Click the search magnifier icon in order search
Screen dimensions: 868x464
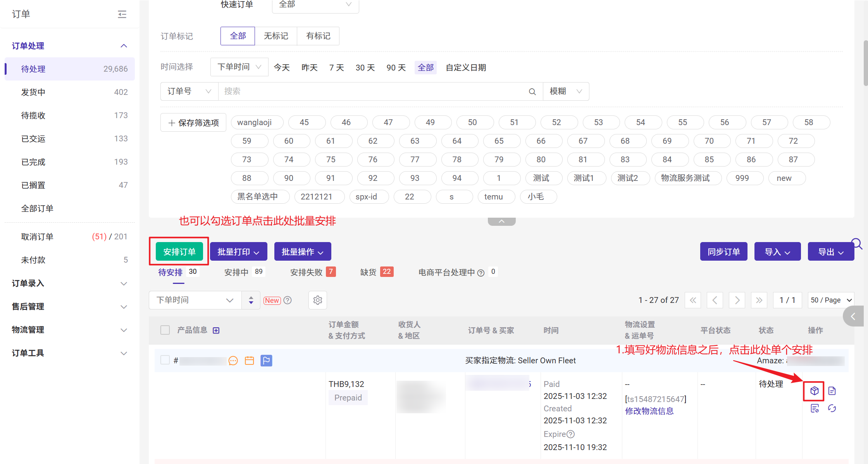coord(532,92)
